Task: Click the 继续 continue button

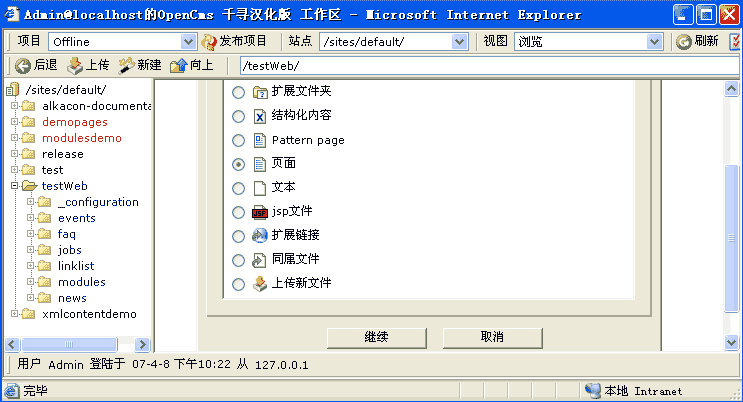Action: tap(377, 338)
